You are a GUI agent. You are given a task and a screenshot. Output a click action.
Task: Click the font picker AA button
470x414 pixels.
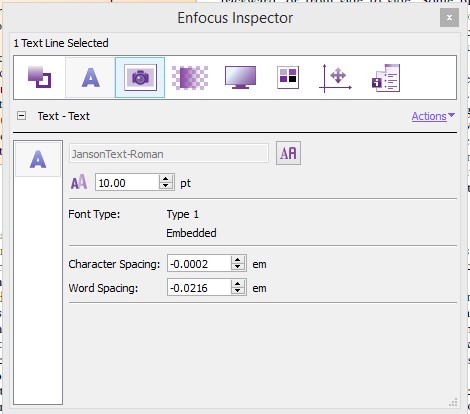point(288,153)
